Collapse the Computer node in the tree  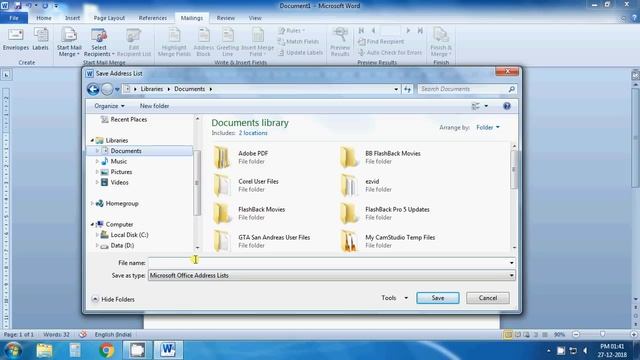tap(92, 224)
